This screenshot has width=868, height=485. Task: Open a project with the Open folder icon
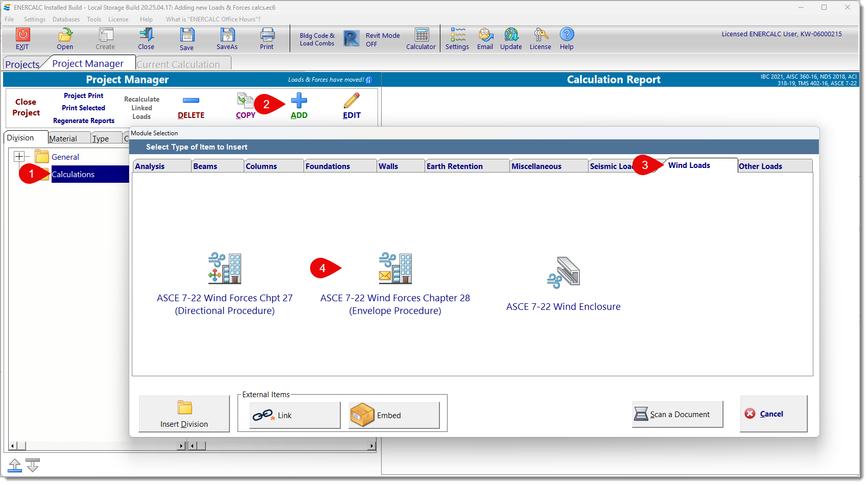pos(65,34)
